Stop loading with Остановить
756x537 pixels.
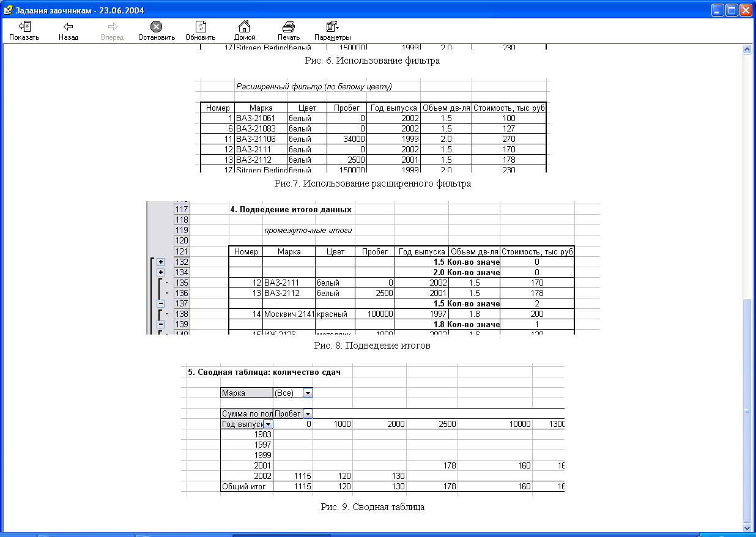157,31
